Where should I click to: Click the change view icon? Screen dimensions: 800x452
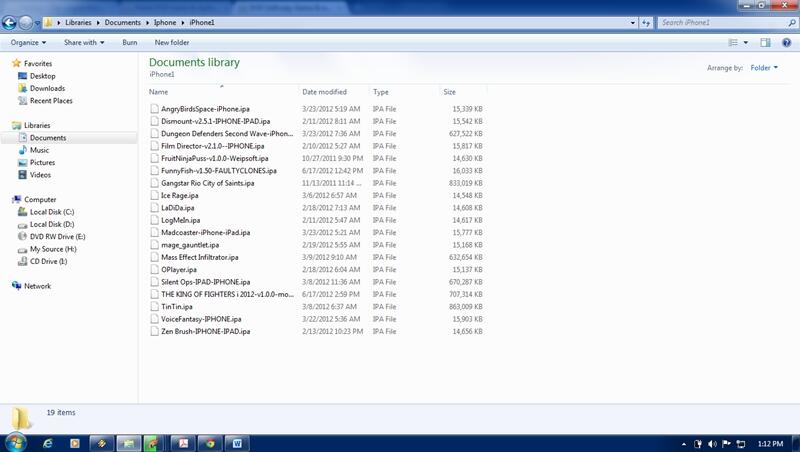pos(733,42)
